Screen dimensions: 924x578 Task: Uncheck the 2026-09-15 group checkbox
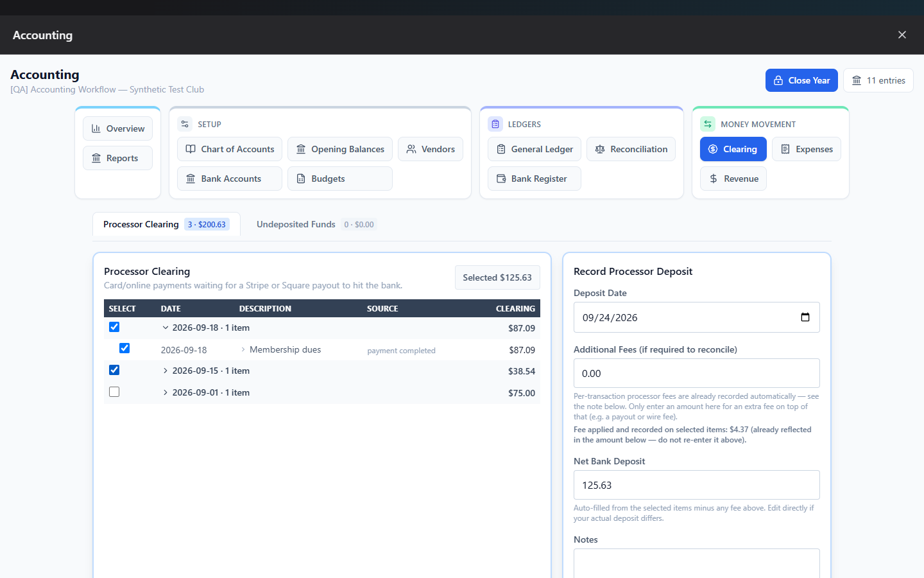pyautogui.click(x=114, y=370)
